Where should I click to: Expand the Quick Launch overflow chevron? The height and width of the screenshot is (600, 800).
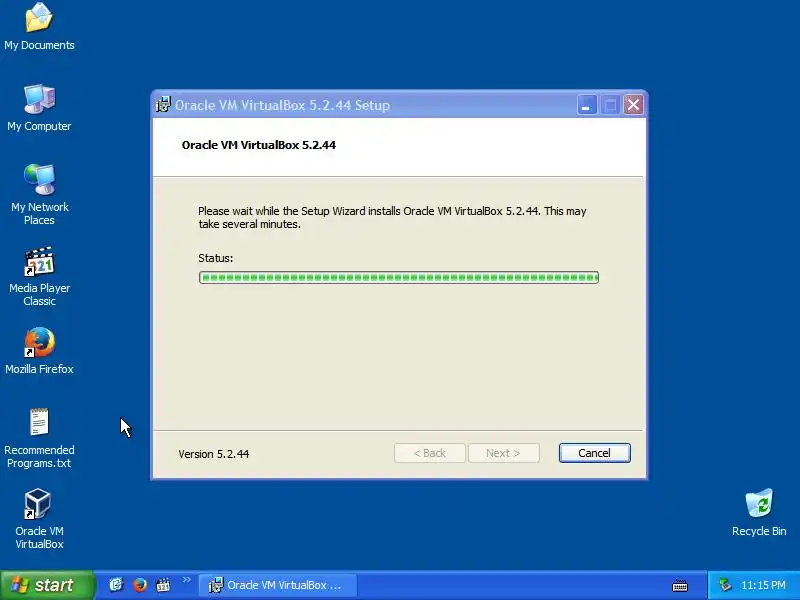(186, 580)
